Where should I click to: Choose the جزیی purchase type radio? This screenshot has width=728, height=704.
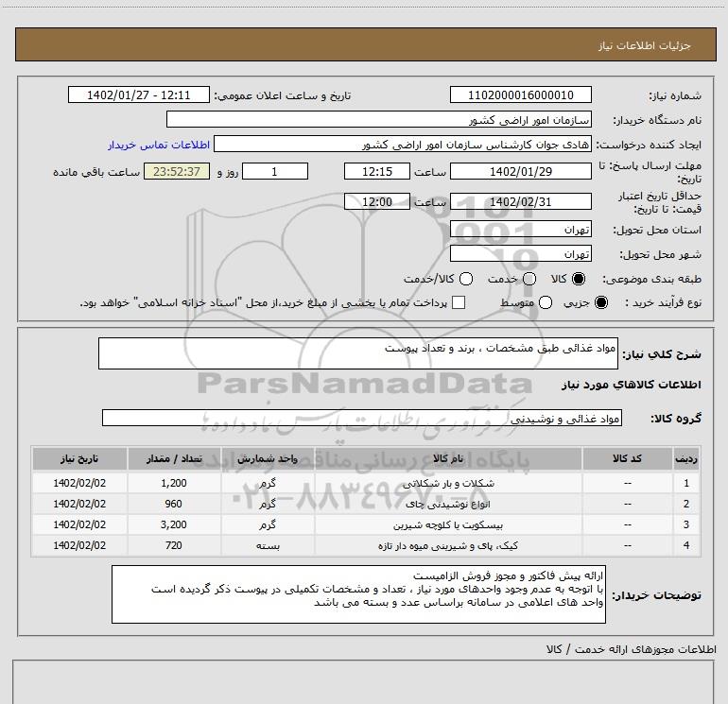(x=600, y=302)
